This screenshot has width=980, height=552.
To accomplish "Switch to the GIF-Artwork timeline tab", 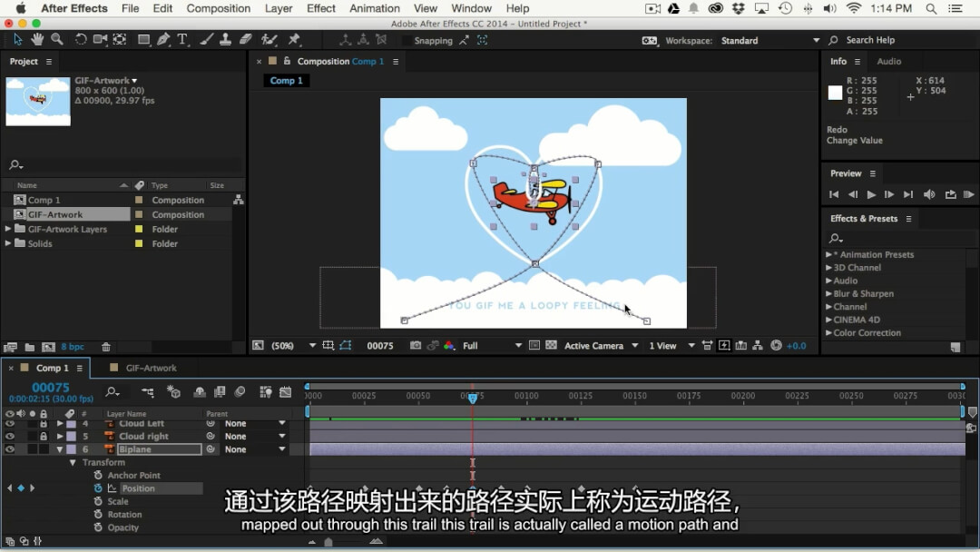I will [151, 369].
